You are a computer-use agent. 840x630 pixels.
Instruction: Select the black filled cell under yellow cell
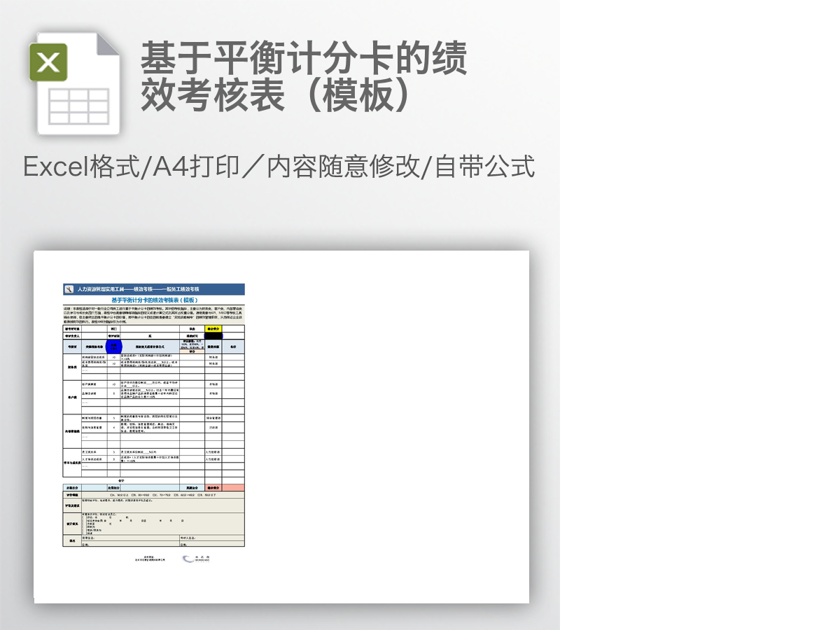(214, 336)
